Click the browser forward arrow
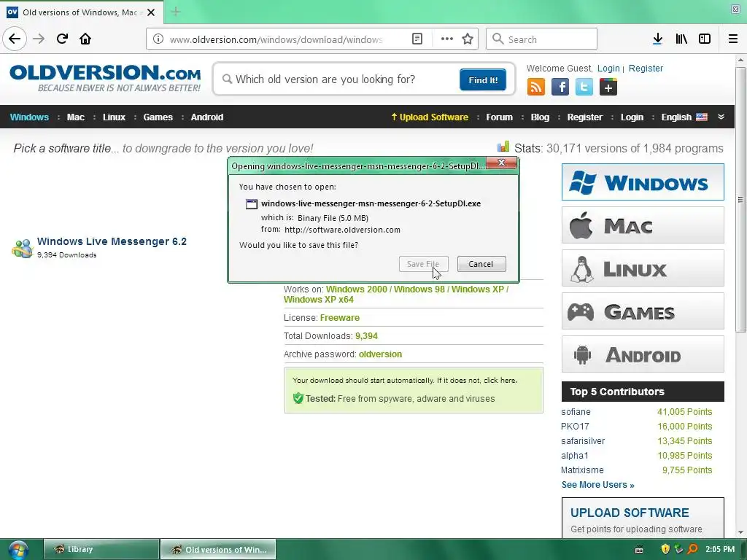 click(39, 39)
